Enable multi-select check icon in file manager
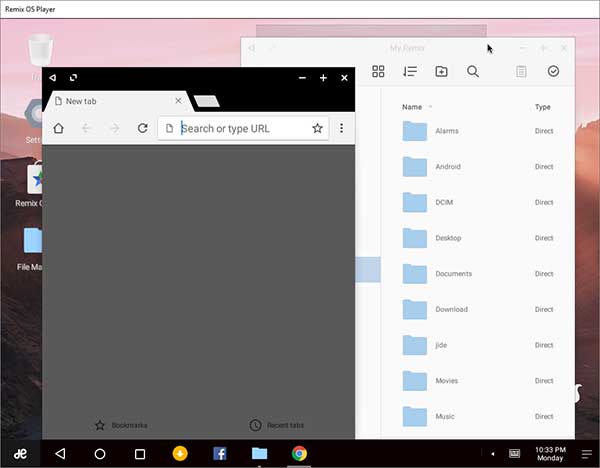This screenshot has width=600, height=468. tap(553, 71)
